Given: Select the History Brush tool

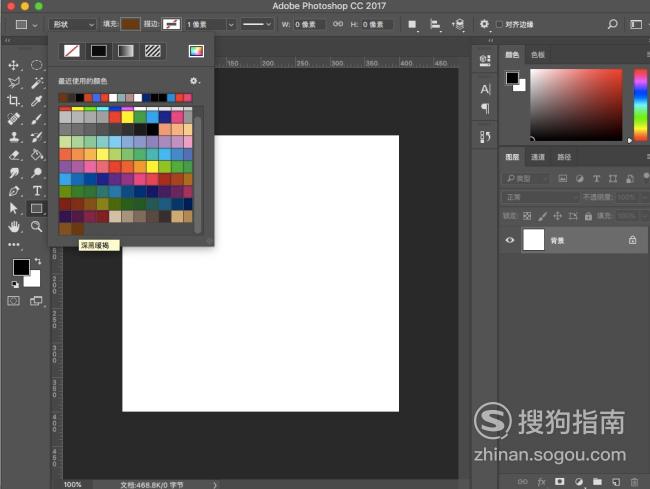Looking at the screenshot, I should coord(36,137).
